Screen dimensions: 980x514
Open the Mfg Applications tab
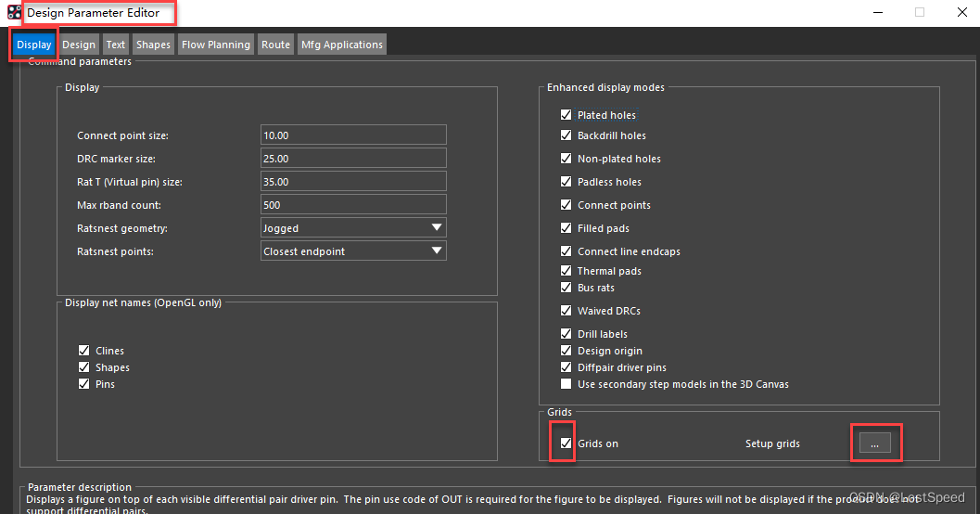(x=342, y=45)
